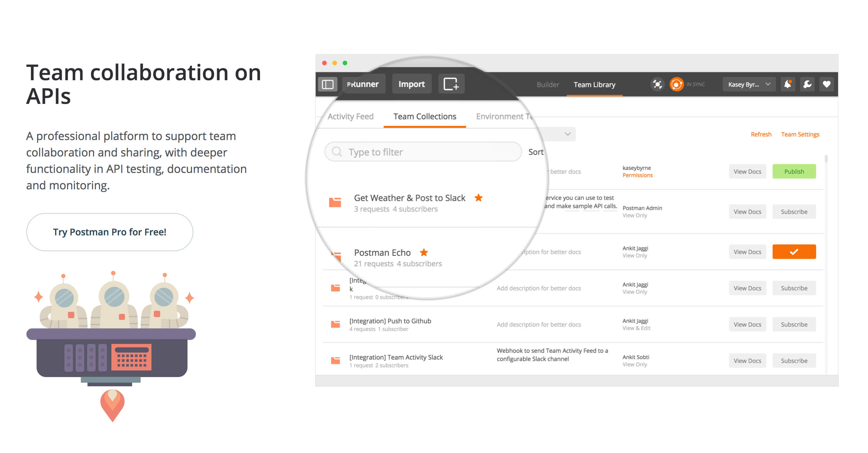This screenshot has height=453, width=868.
Task: Click the folder icon for Push to Github
Action: click(x=335, y=324)
